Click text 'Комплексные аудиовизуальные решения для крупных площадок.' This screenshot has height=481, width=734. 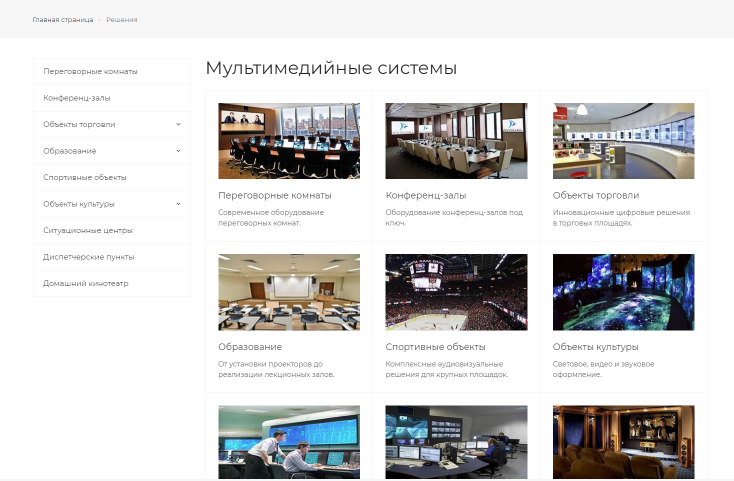click(447, 369)
